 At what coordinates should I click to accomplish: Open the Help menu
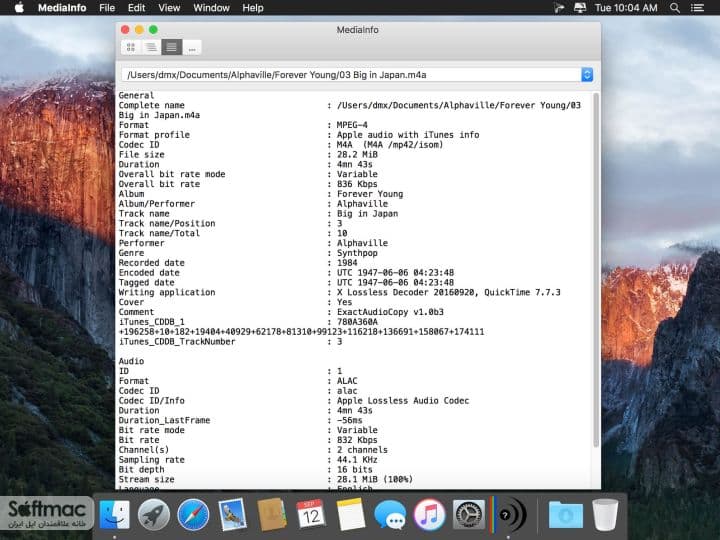pos(253,8)
